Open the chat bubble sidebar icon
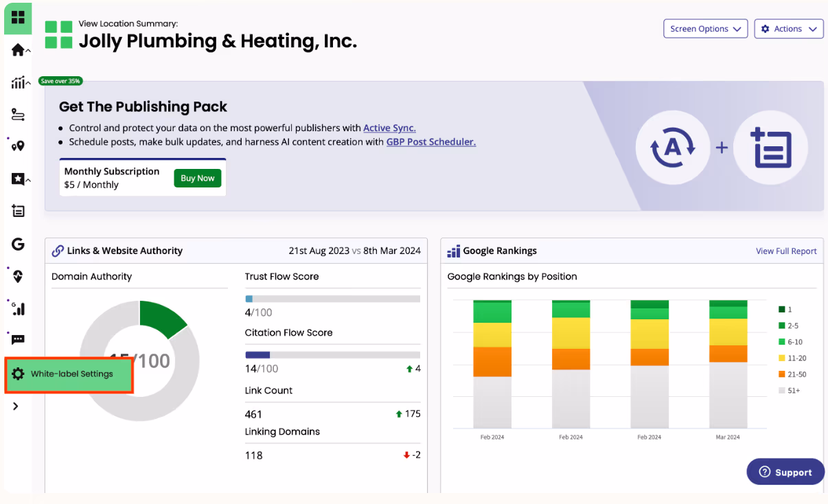This screenshot has width=828, height=504. click(18, 340)
